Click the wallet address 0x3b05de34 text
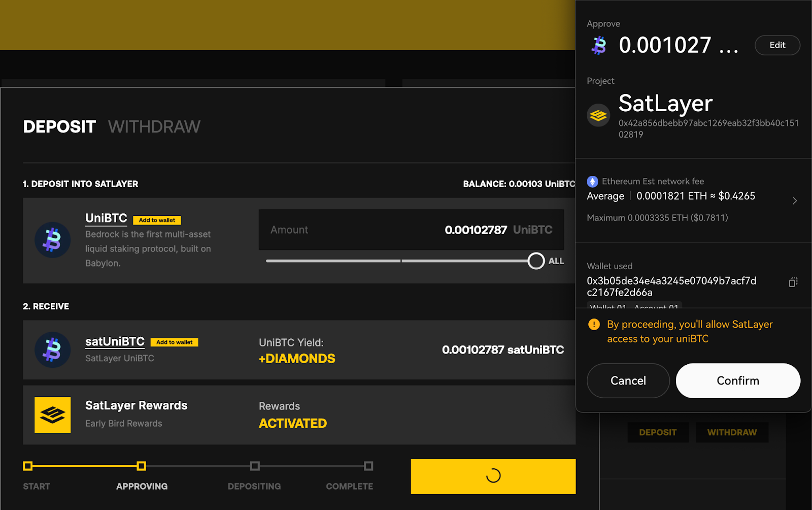This screenshot has width=812, height=510. pyautogui.click(x=671, y=286)
